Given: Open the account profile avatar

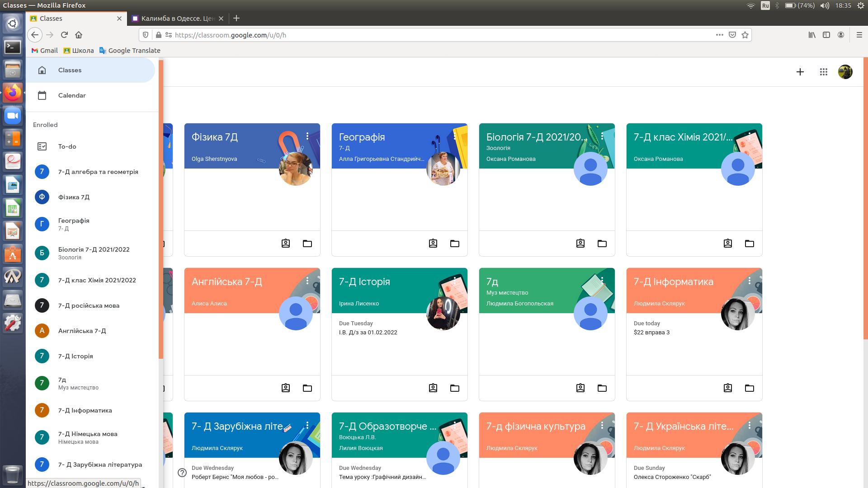Looking at the screenshot, I should coord(845,72).
